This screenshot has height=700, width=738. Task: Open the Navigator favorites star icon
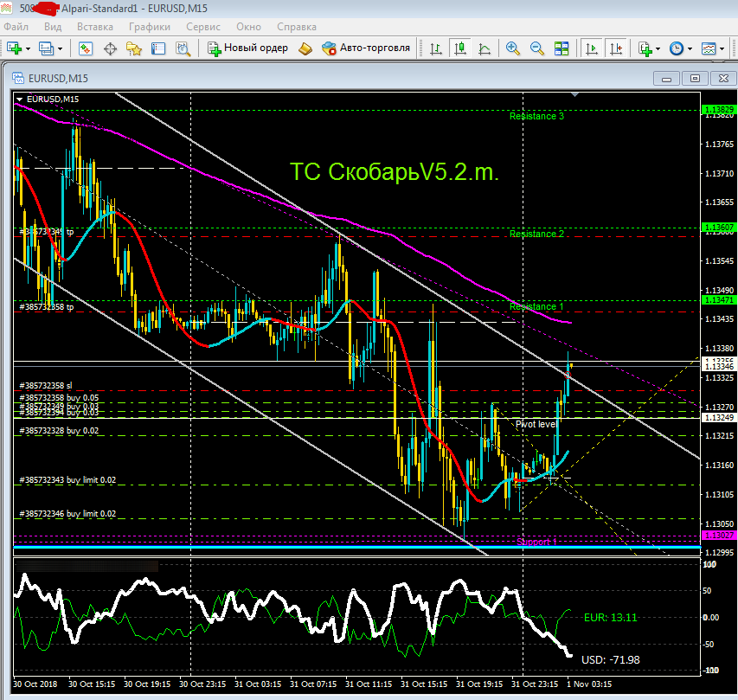click(x=134, y=48)
